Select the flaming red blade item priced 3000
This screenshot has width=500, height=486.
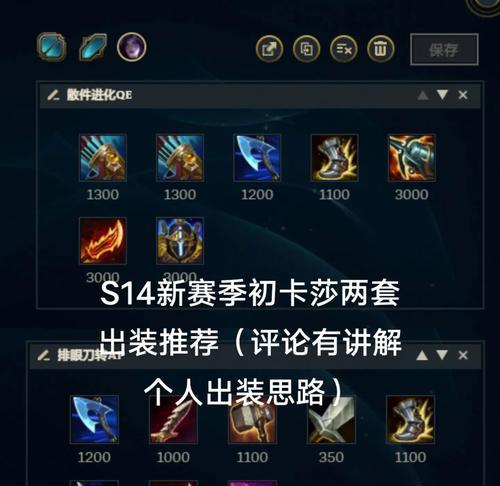pyautogui.click(x=103, y=241)
